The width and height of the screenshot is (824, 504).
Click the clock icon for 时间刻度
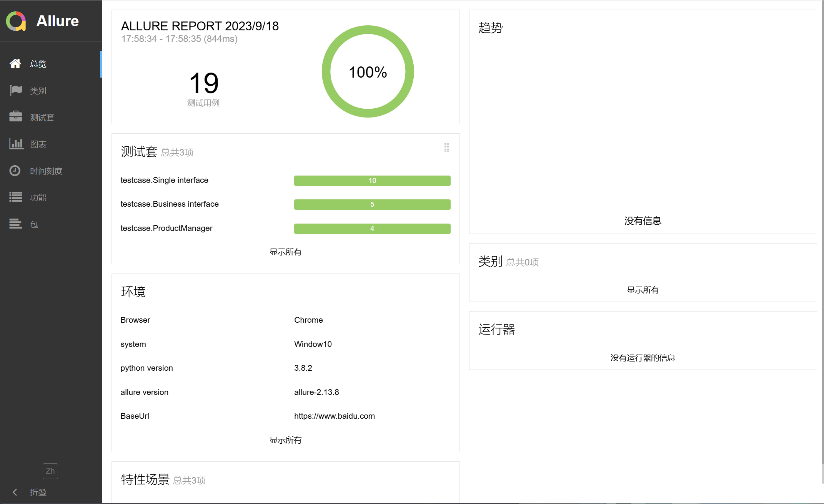coord(15,171)
